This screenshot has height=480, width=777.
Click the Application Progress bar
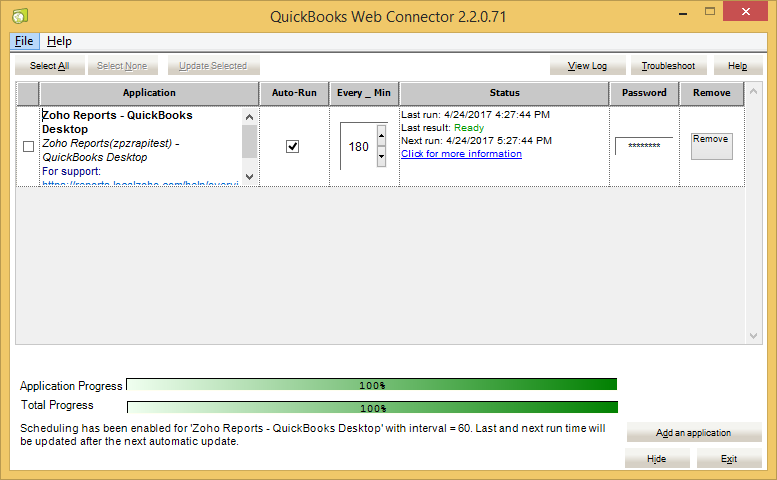(372, 385)
